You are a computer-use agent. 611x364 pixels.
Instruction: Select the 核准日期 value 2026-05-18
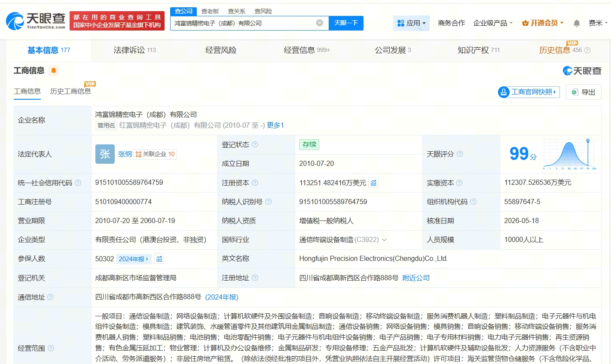pyautogui.click(x=522, y=220)
